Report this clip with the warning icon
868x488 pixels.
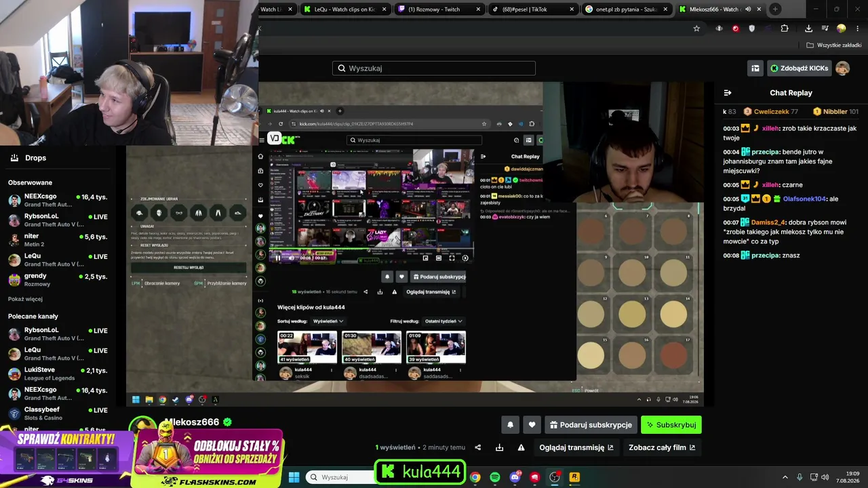(x=521, y=447)
